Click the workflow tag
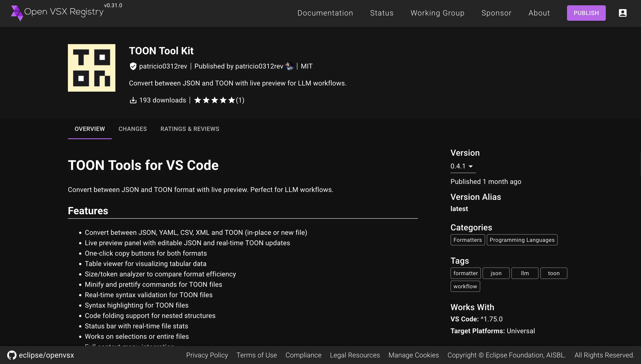Screen dimensions: 641x364 [465, 287]
